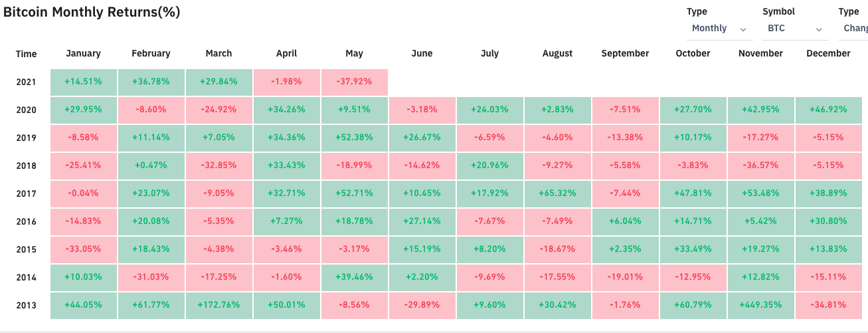Click the September column header
Screen dimensions: 868x333
(x=625, y=54)
